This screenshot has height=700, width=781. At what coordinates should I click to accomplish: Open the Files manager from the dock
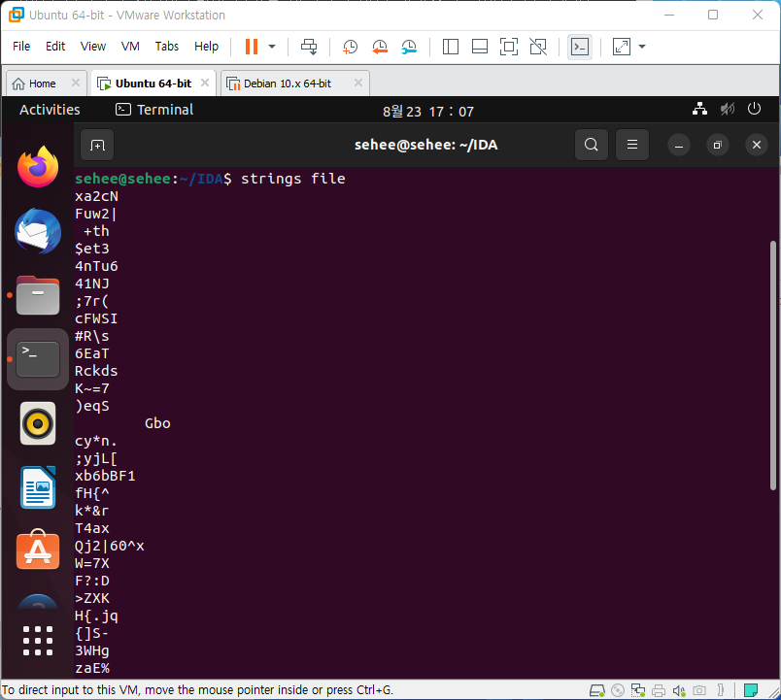point(38,295)
